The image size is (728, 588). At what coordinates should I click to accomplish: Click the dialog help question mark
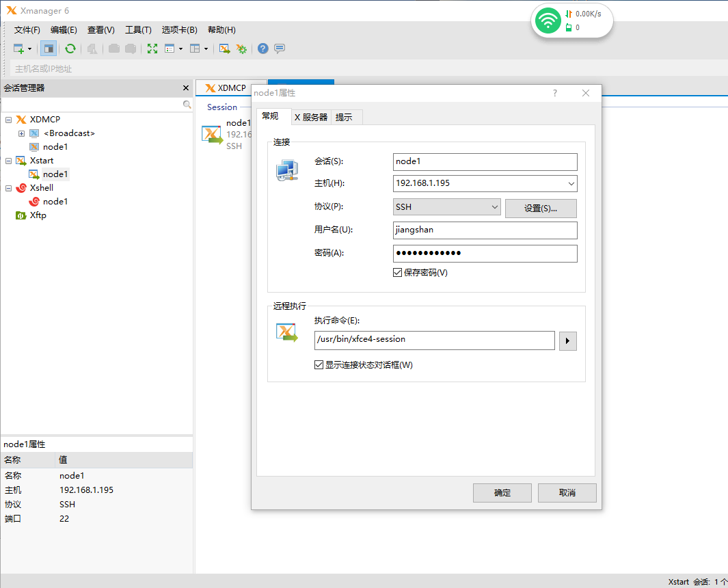(555, 94)
